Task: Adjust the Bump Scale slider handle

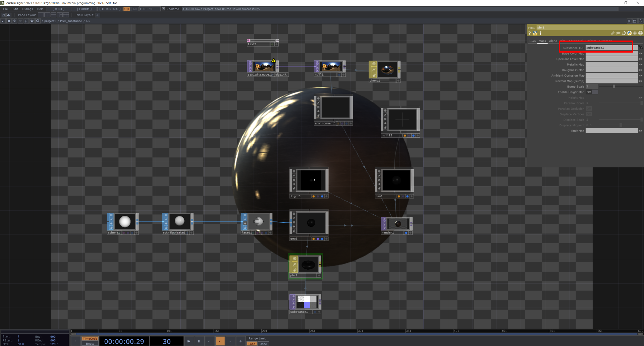Action: [614, 87]
